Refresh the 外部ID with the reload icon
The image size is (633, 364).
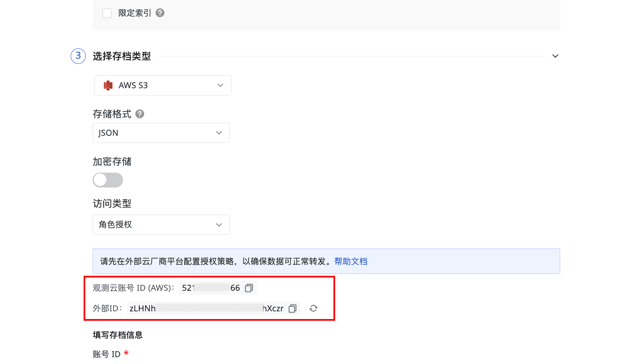point(314,308)
